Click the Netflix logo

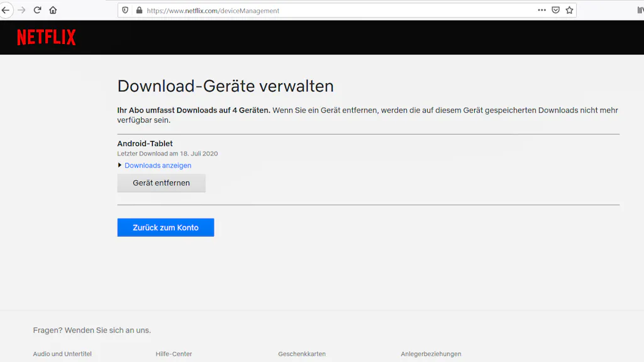pyautogui.click(x=47, y=37)
